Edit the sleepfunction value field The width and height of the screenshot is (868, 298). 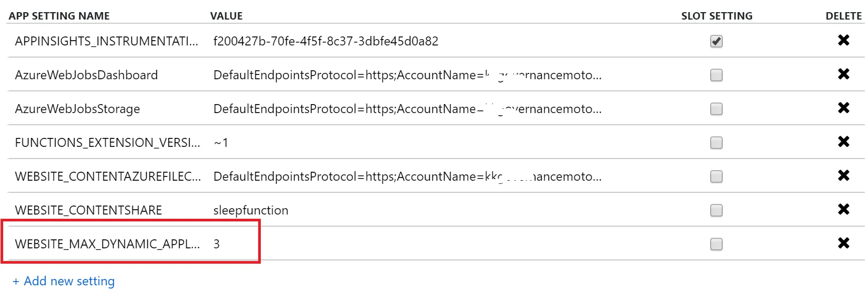(251, 210)
